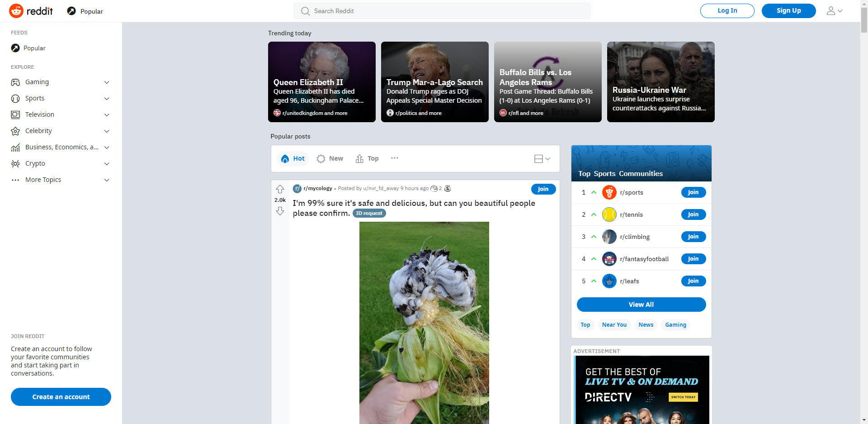The width and height of the screenshot is (868, 424).
Task: Downvote the mycology corn post
Action: coord(280,211)
